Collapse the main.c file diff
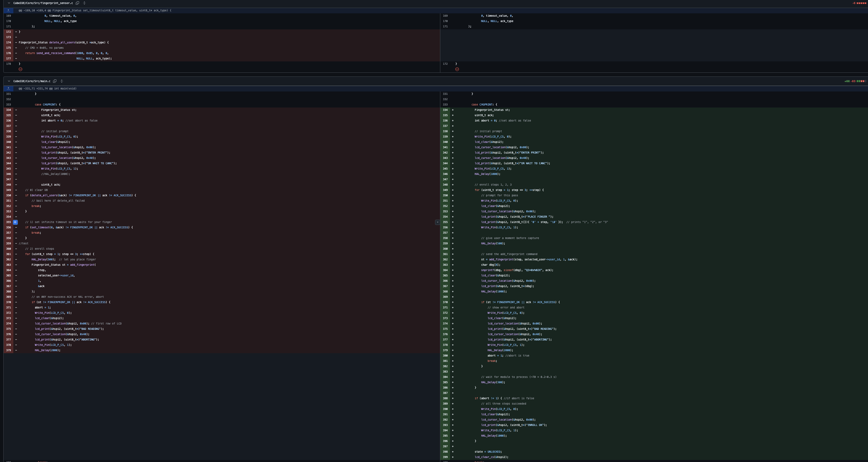 point(9,81)
